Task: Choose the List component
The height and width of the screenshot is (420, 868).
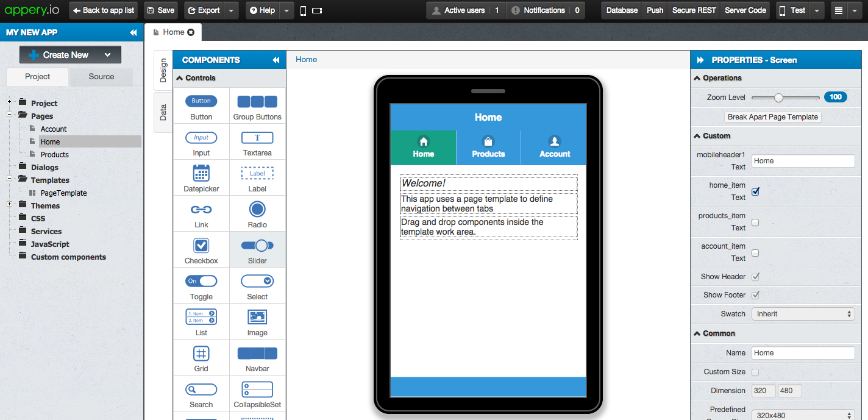Action: (x=201, y=322)
